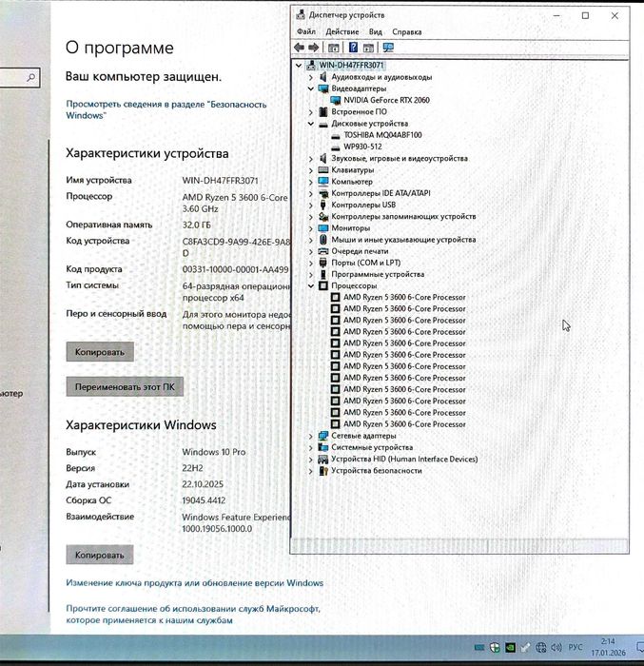Open Windows Security shield tray icon
Image resolution: width=644 pixels, height=666 pixels.
(x=495, y=647)
